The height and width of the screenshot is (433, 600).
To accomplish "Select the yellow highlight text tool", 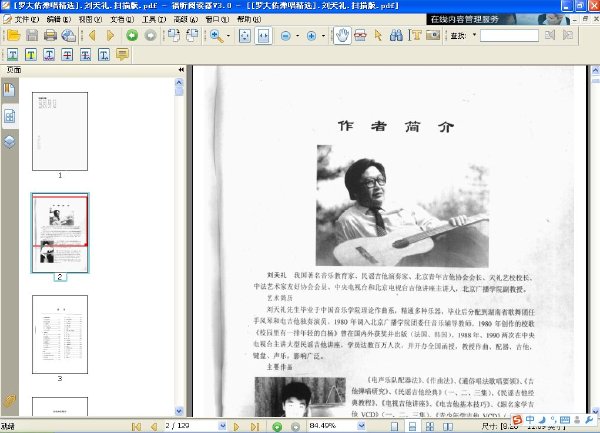I will [31, 55].
